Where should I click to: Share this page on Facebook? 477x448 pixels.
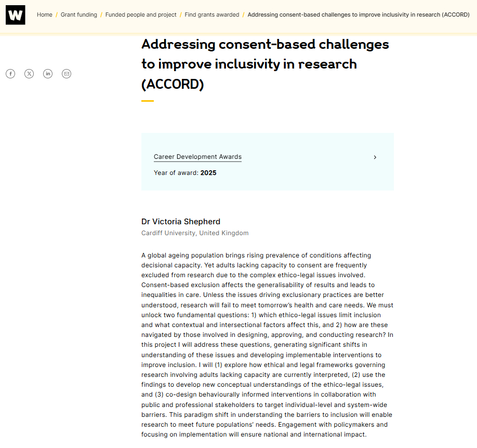pyautogui.click(x=10, y=74)
